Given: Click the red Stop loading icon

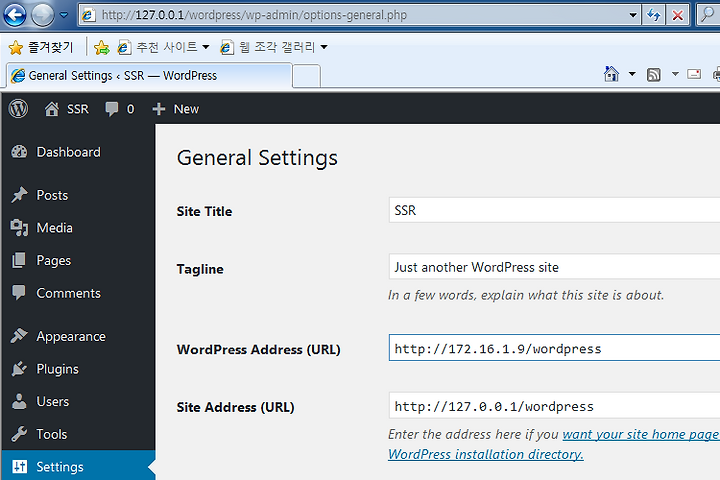Looking at the screenshot, I should (x=677, y=15).
